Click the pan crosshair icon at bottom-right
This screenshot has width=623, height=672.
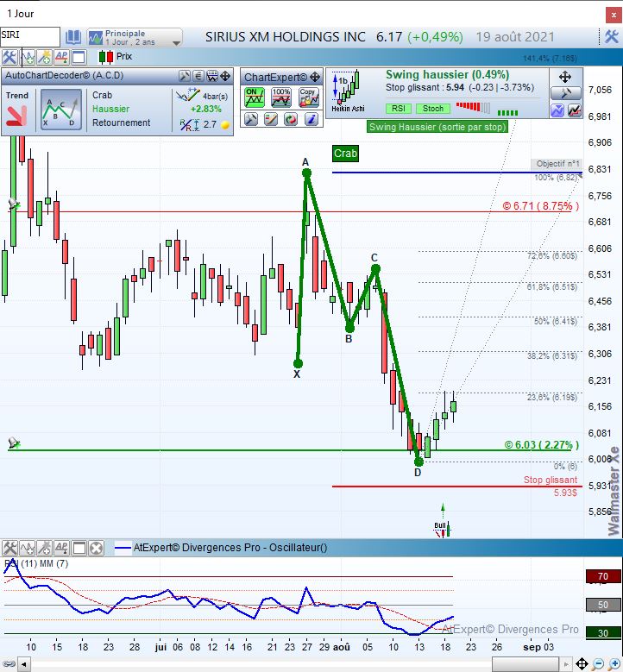click(x=582, y=664)
